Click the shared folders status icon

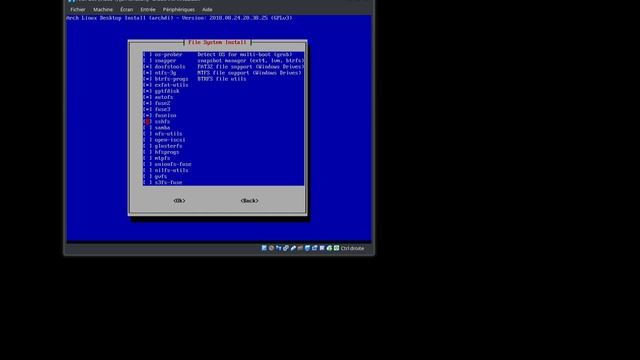[x=300, y=248]
